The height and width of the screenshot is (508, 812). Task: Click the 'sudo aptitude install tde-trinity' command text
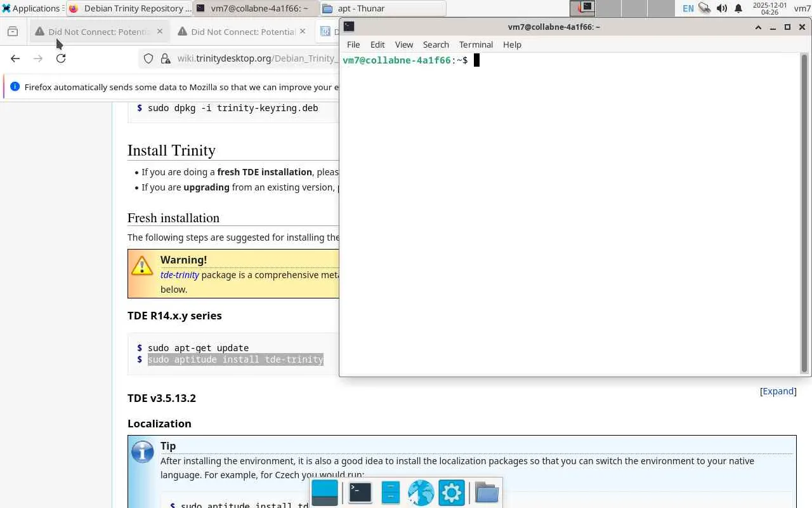click(x=235, y=359)
